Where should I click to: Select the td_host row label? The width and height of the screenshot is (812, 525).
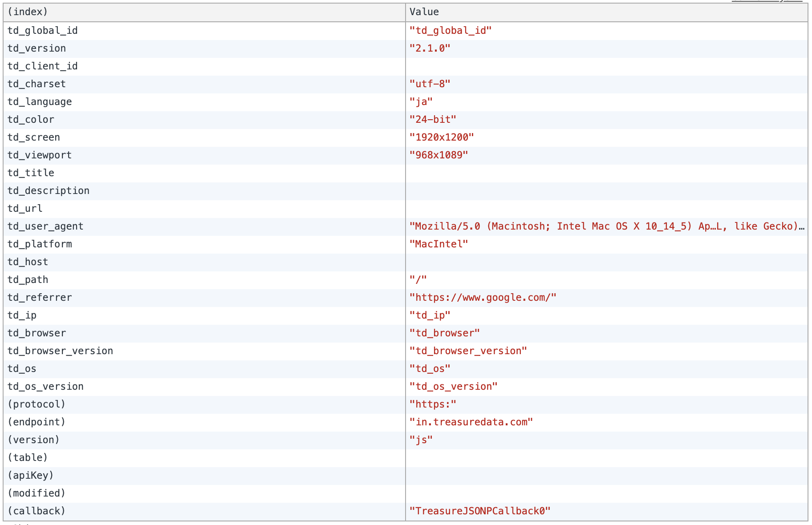[28, 262]
